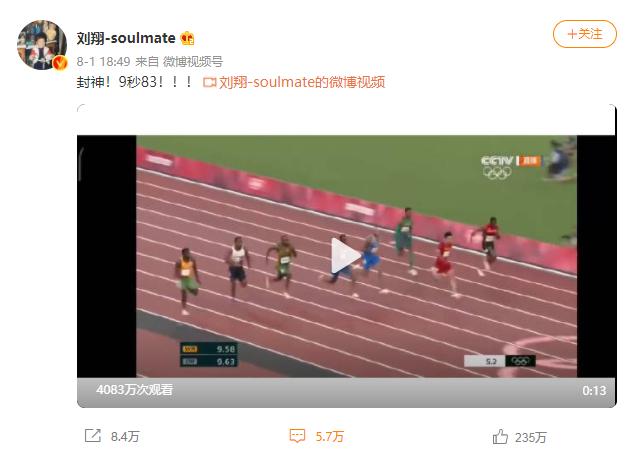Screen dimensions: 630x455
Task: Click the 8.4万 repost count
Action: tap(125, 437)
